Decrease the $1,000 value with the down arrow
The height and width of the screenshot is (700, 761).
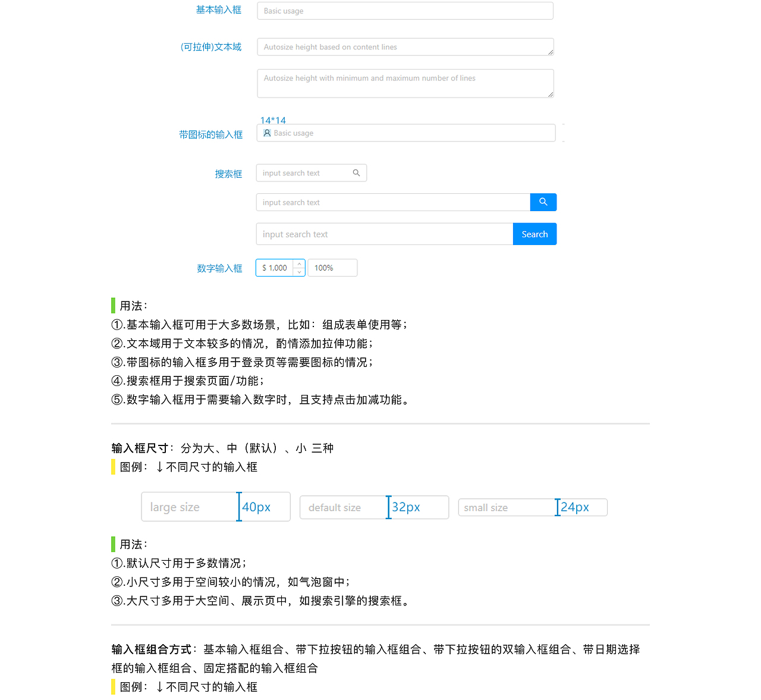tap(299, 271)
